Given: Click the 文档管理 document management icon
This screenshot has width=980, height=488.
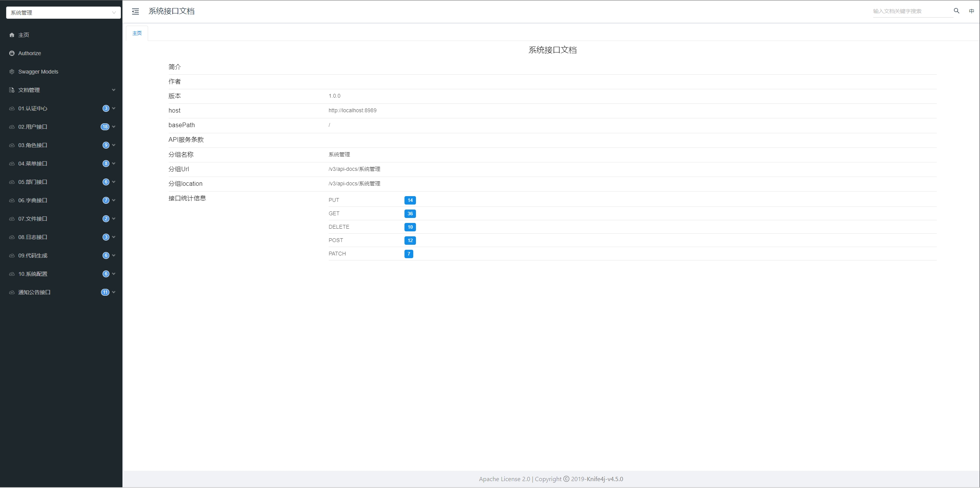Looking at the screenshot, I should [12, 90].
